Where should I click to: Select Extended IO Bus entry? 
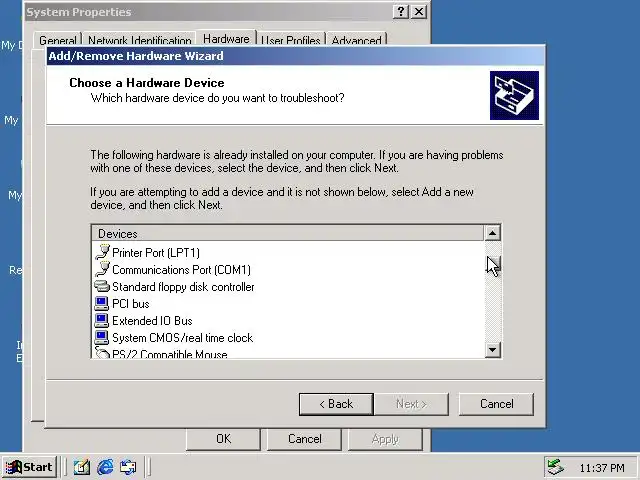pos(152,321)
